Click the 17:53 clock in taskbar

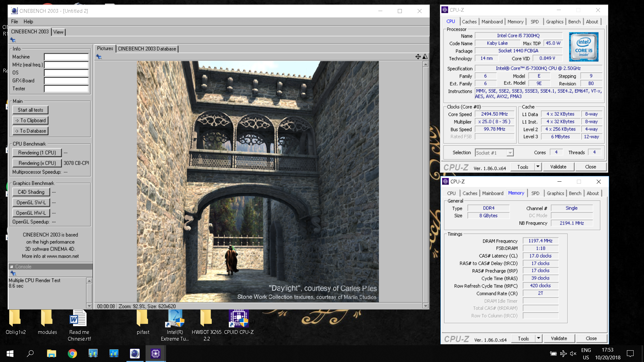607,350
